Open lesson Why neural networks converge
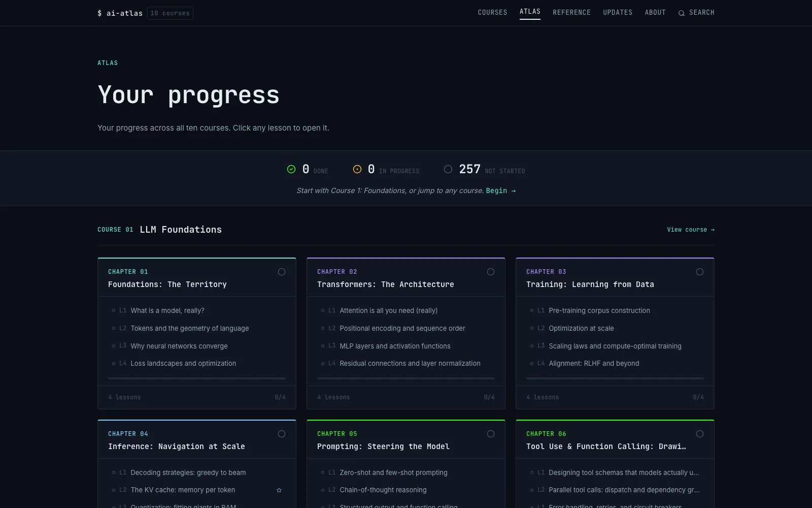This screenshot has height=508, width=812. pyautogui.click(x=197, y=346)
